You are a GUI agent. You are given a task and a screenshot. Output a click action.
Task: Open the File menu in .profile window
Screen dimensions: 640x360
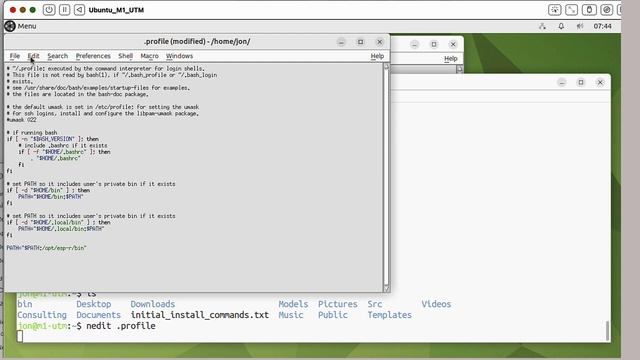[x=15, y=56]
